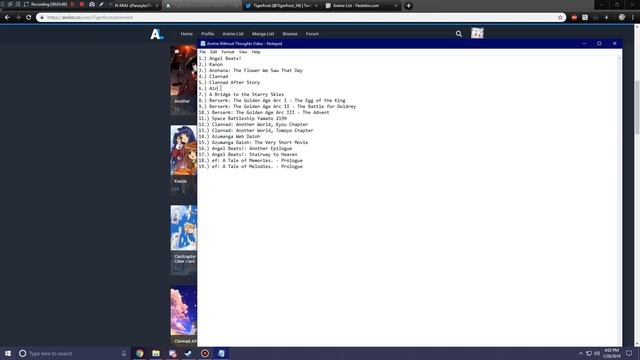The width and height of the screenshot is (640, 360).
Task: Open the Format menu in Notepad
Action: 228,52
